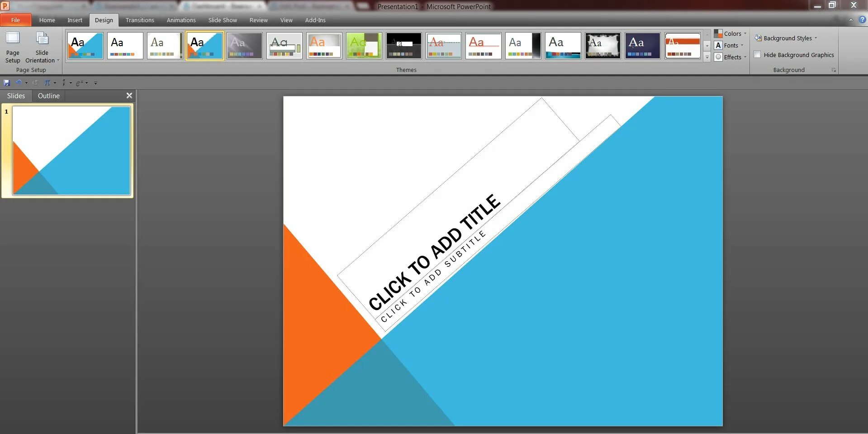868x434 pixels.
Task: Undo last action in quick access toolbar
Action: pyautogui.click(x=19, y=83)
